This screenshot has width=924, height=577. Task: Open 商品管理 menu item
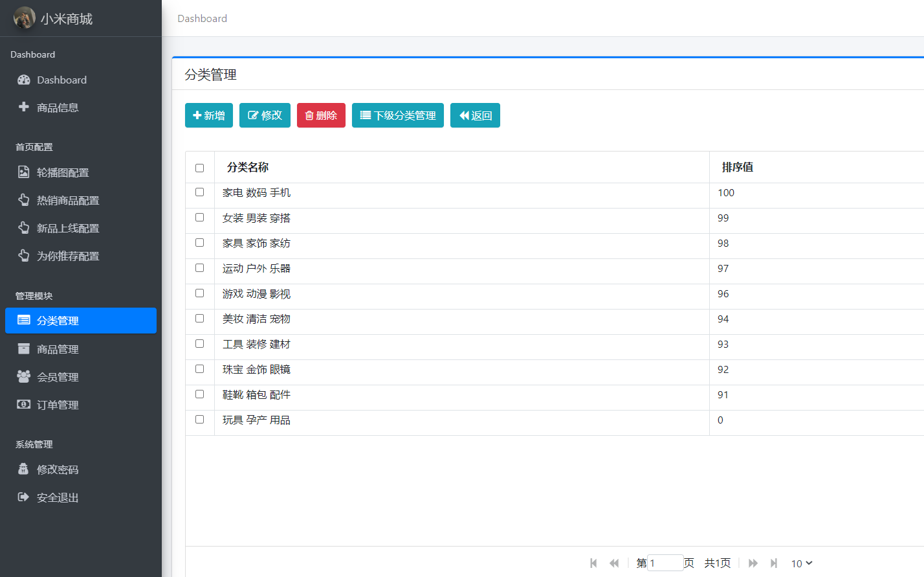click(x=81, y=349)
